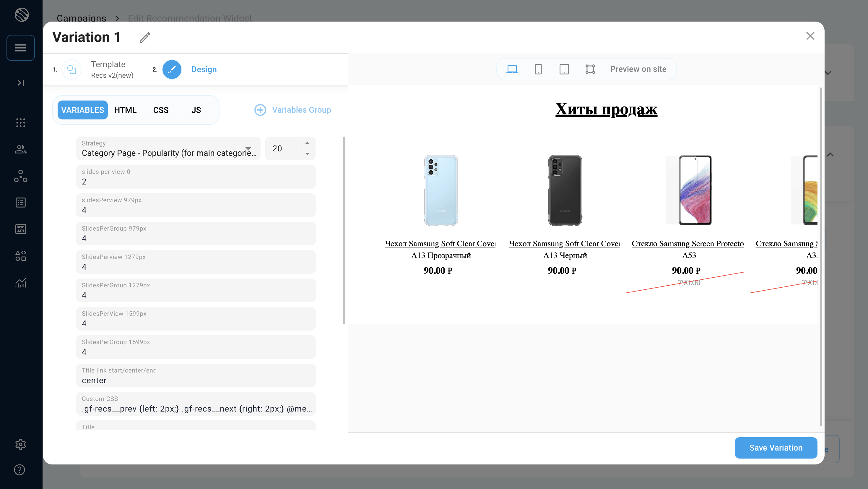Increase the product count stepper from 20
Viewport: 868px width, 489px height.
click(307, 143)
